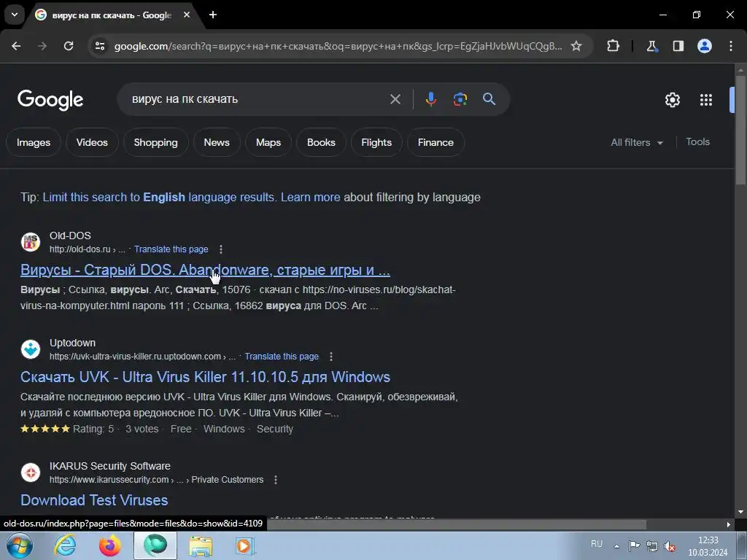This screenshot has height=560, width=747.
Task: Toggle the browser side panel
Action: pos(678,46)
